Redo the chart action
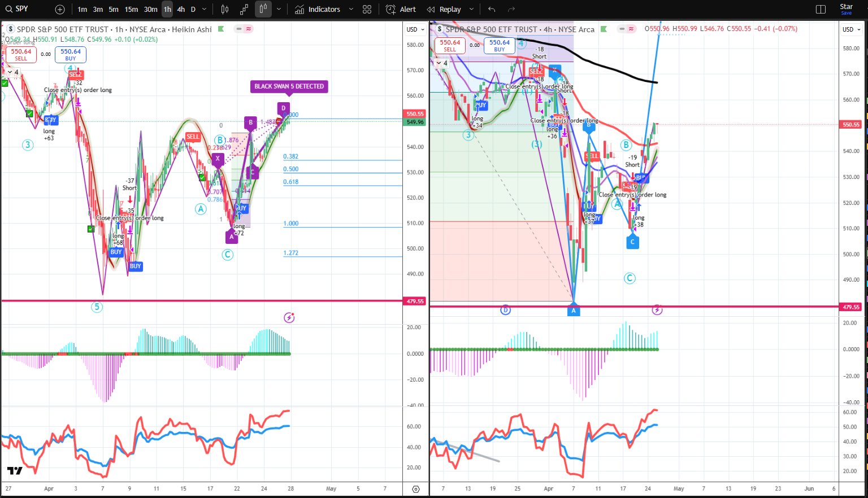The width and height of the screenshot is (868, 498). pyautogui.click(x=511, y=10)
